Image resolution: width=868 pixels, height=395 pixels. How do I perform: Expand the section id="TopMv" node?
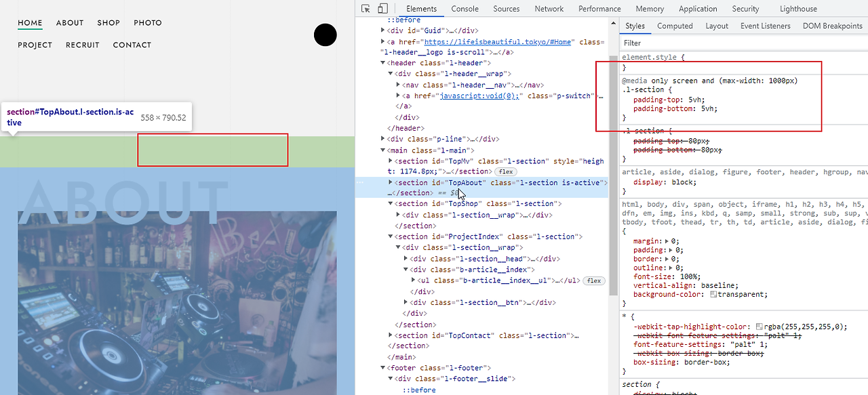click(x=391, y=161)
